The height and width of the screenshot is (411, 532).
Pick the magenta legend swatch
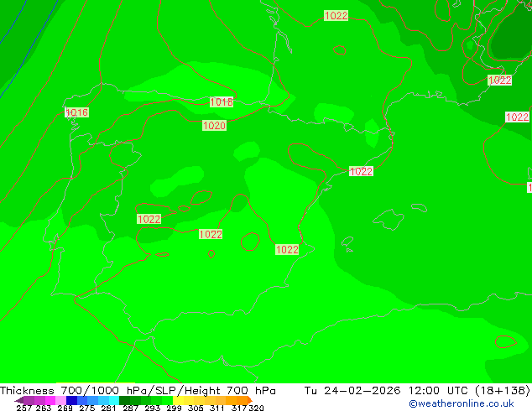pyautogui.click(x=50, y=400)
